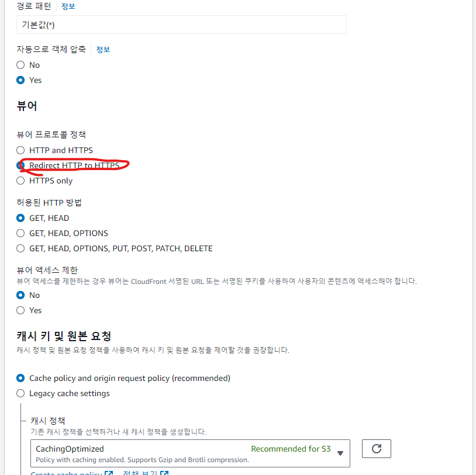Click the refresh icon beside cache policy
Viewport: 476px width, 475px height.
click(x=377, y=448)
